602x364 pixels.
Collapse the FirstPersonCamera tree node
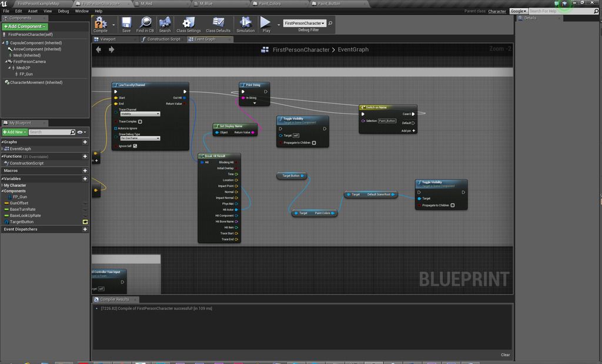pyautogui.click(x=6, y=62)
